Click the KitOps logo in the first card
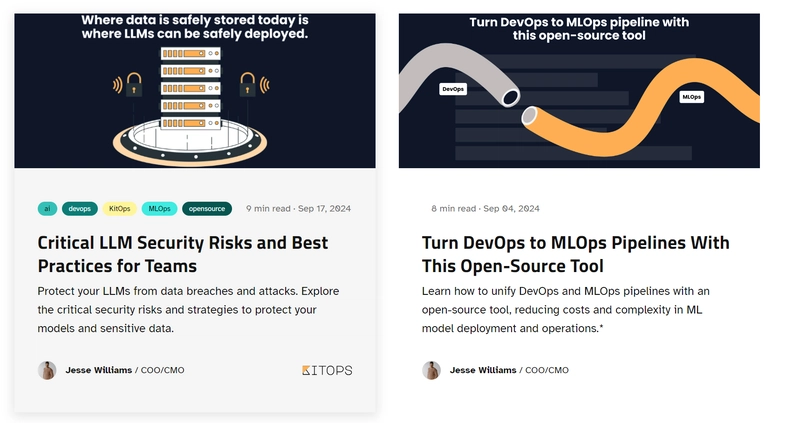Image resolution: width=800 pixels, height=423 pixels. pos(327,370)
